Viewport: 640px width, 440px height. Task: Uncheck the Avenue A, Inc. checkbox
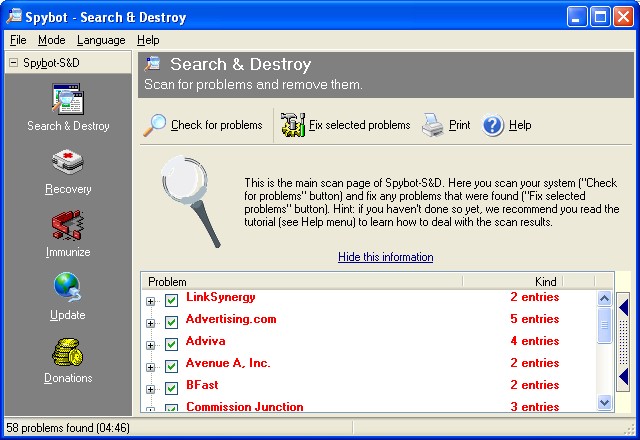[171, 367]
